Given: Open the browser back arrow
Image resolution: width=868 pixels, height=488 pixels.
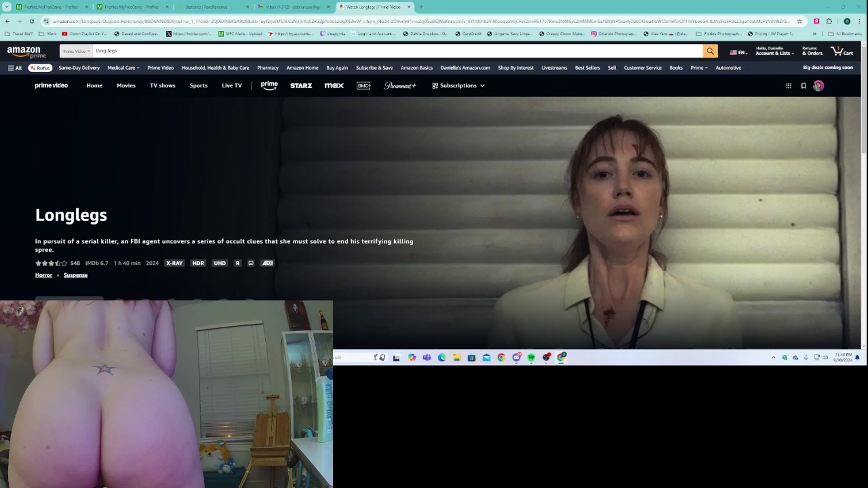Looking at the screenshot, I should [x=8, y=21].
